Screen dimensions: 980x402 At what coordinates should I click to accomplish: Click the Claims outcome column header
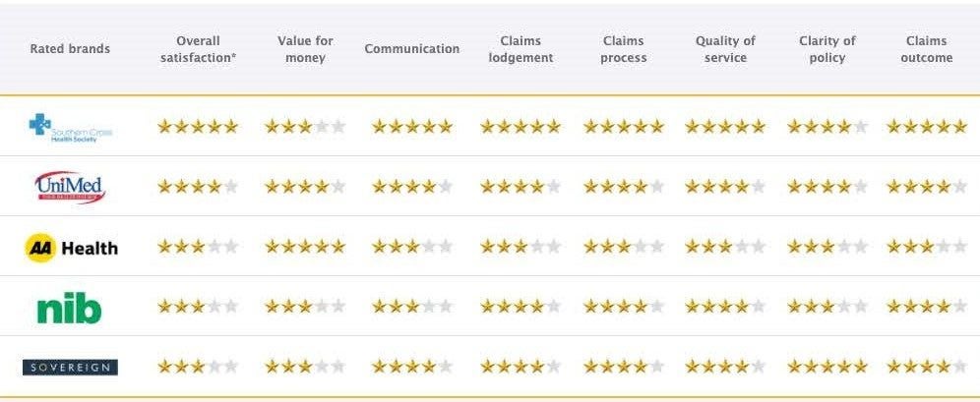(926, 49)
